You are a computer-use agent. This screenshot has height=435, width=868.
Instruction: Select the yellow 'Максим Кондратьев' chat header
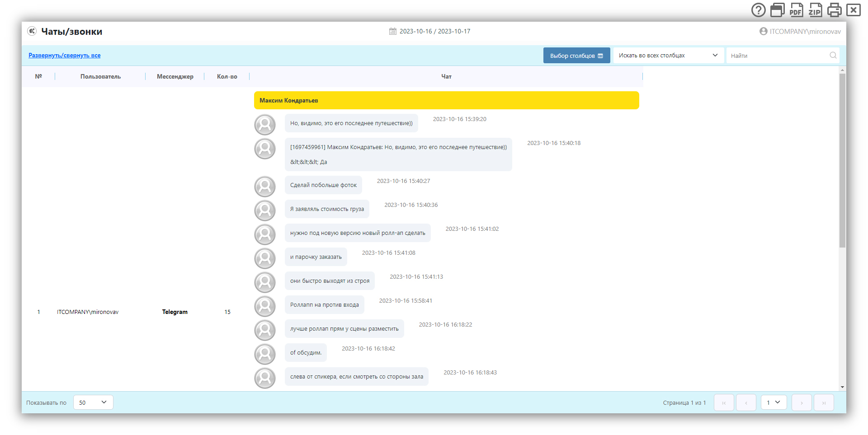(446, 100)
